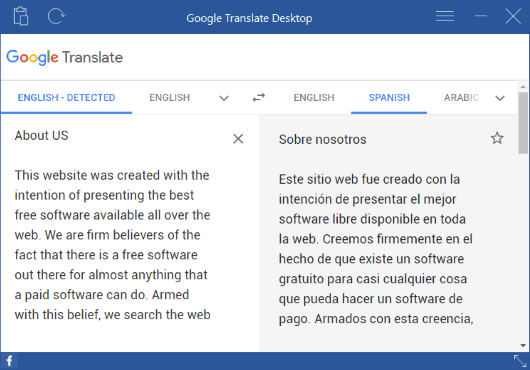Screen dimensions: 530x370
Task: Expand the source language dropdown chevron
Action: [x=224, y=98]
